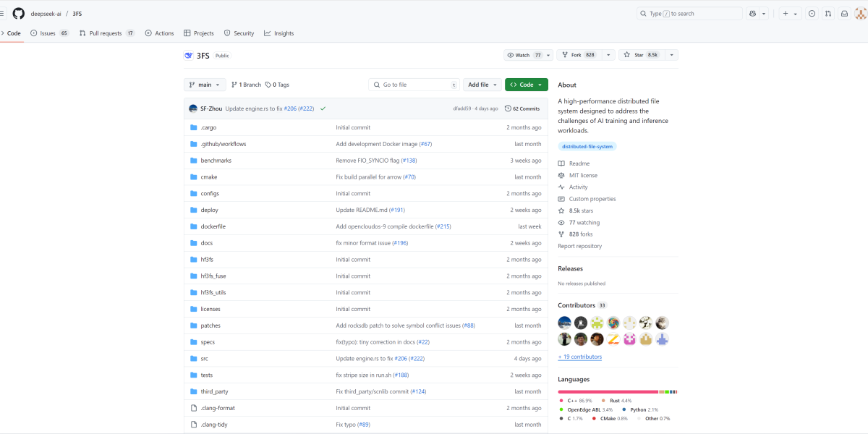Image resolution: width=868 pixels, height=434 pixels.
Task: Click the 3FS repository logo icon
Action: pos(189,55)
